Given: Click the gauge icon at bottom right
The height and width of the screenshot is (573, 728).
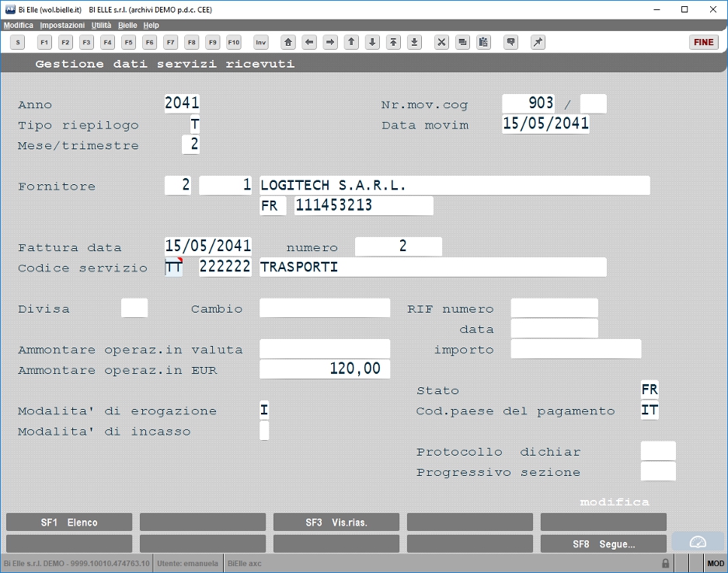Looking at the screenshot, I should 698,542.
